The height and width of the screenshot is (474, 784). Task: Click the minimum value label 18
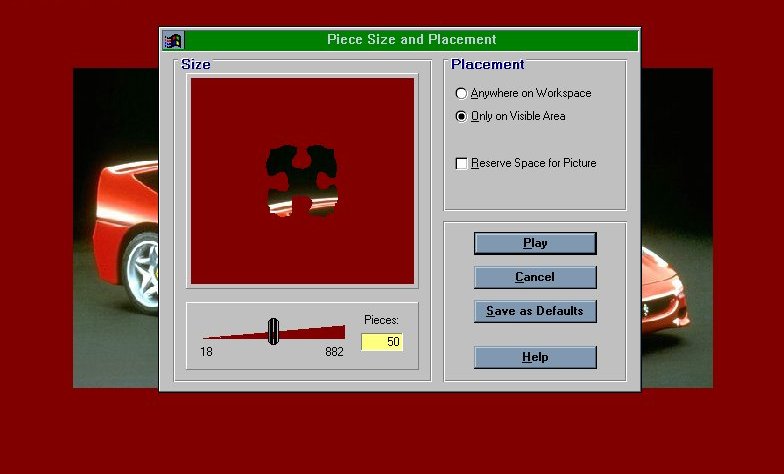pyautogui.click(x=206, y=352)
